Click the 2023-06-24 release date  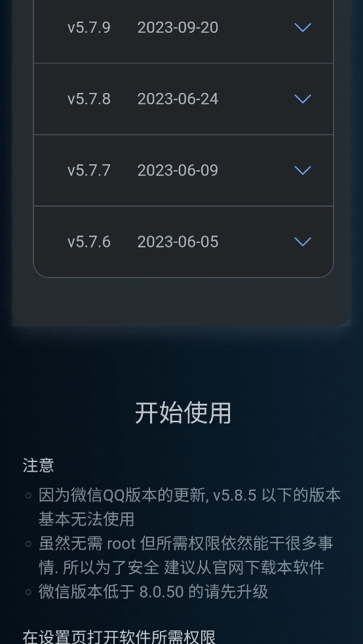click(x=178, y=99)
